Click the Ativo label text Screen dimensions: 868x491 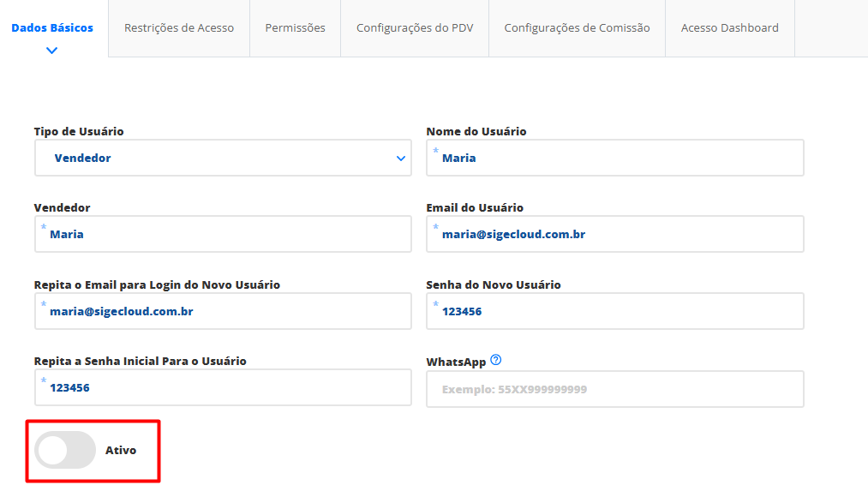pos(121,450)
